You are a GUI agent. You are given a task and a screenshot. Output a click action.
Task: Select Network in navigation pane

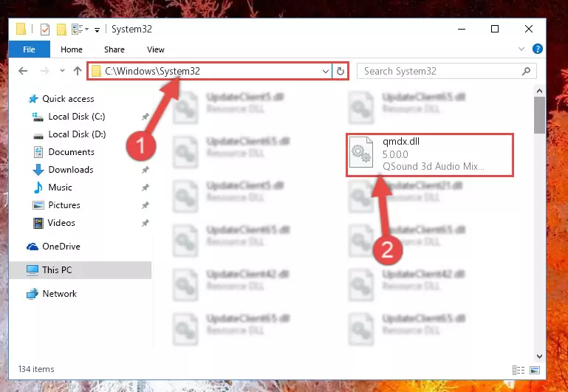click(x=59, y=294)
